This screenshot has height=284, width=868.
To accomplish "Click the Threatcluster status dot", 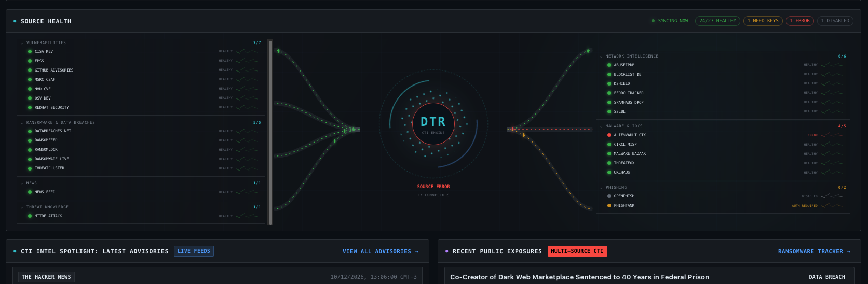I will click(30, 168).
